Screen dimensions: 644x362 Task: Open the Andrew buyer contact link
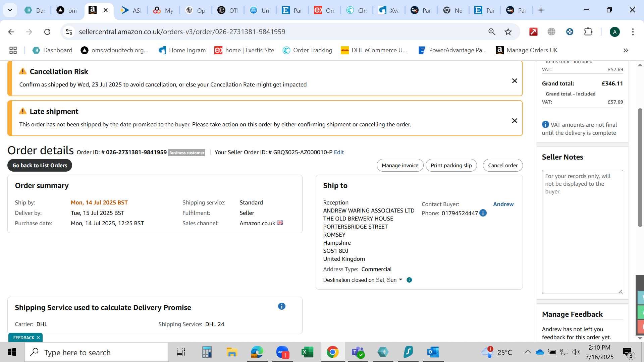[x=503, y=204]
